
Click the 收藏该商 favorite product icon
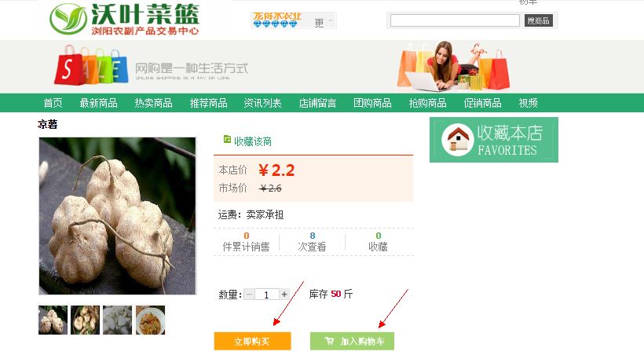tap(227, 140)
